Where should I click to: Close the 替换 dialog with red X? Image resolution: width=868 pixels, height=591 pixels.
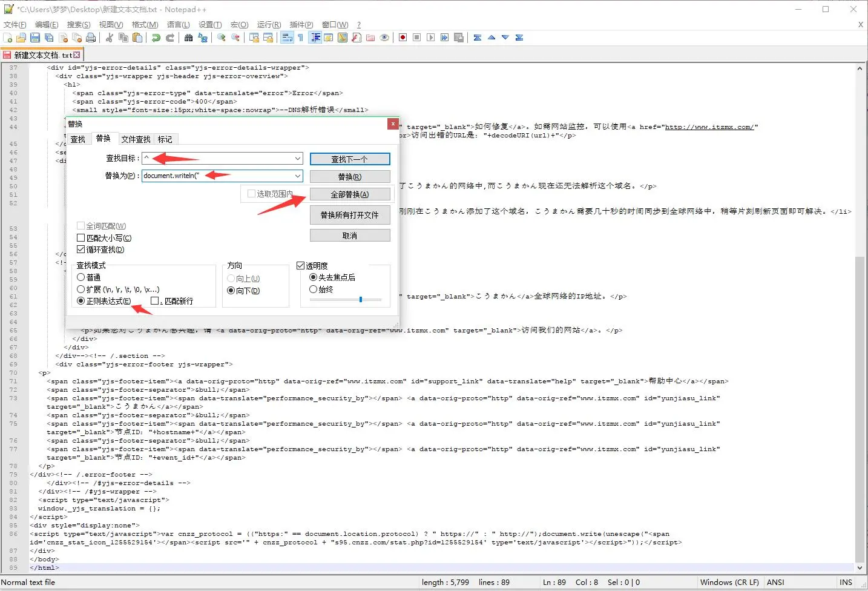[x=393, y=124]
